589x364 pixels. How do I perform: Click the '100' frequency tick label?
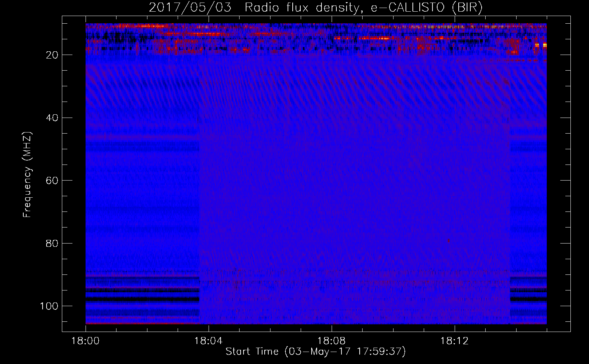tap(49, 306)
